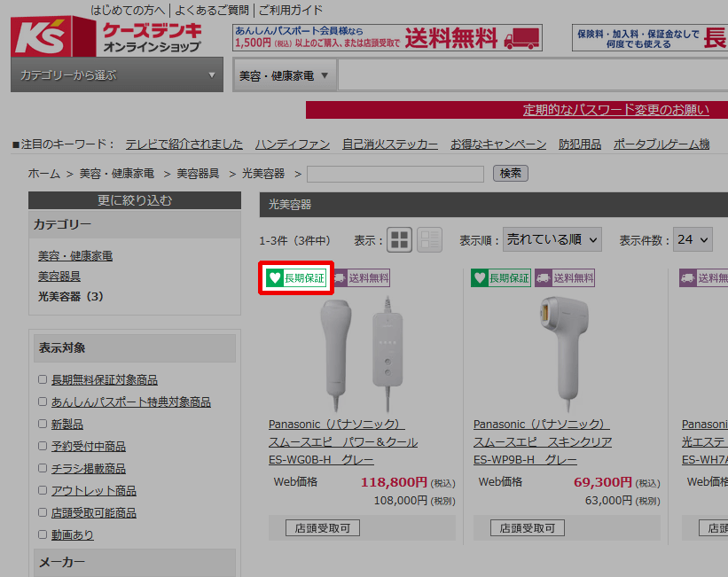
Task: Open 表示順 sort order dropdown
Action: coord(552,239)
